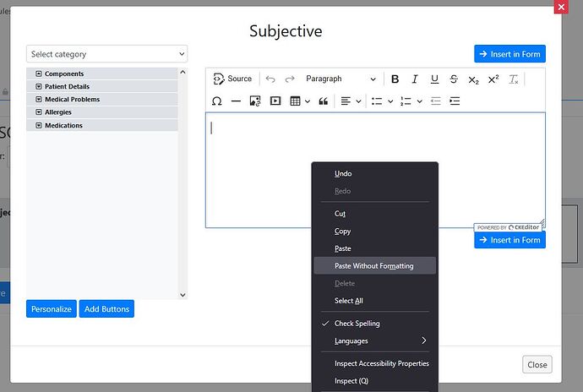The image size is (583, 392).
Task: Expand the Medical Problems section
Action: tap(39, 100)
